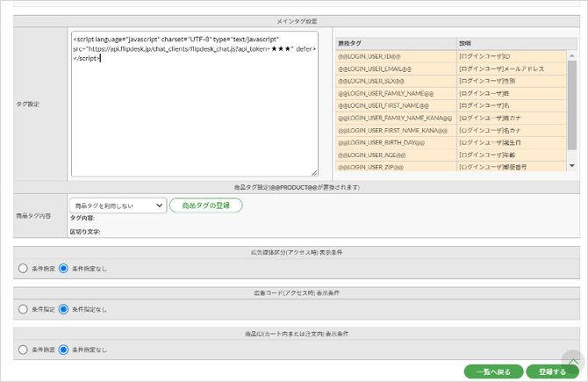Click scroll down arrow in replacement tag list

pos(572,165)
